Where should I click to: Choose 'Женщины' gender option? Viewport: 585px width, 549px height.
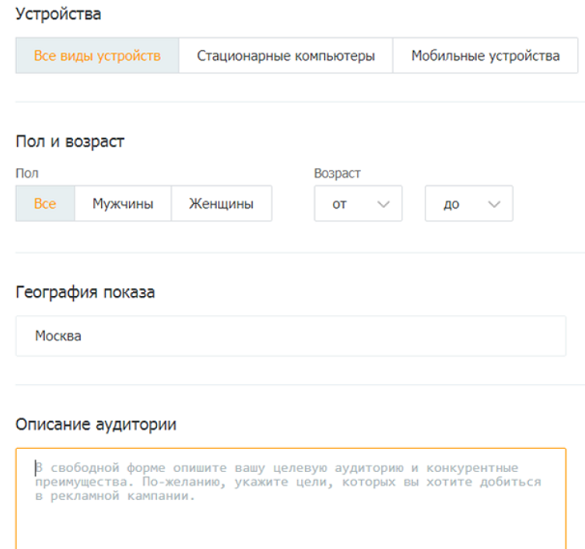coord(222,204)
